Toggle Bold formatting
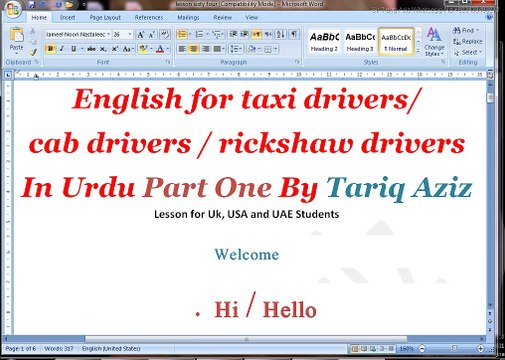The width and height of the screenshot is (505, 360). [50, 49]
